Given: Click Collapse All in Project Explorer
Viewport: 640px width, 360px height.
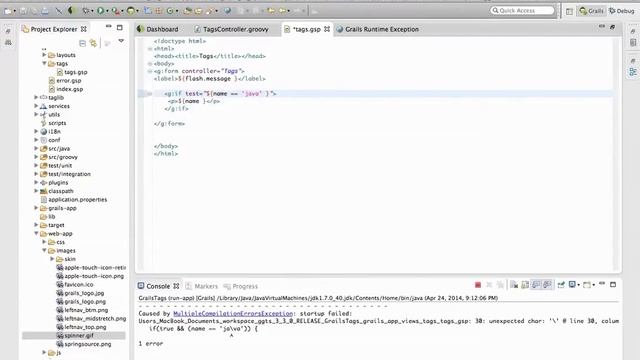Looking at the screenshot, I should coord(82,43).
